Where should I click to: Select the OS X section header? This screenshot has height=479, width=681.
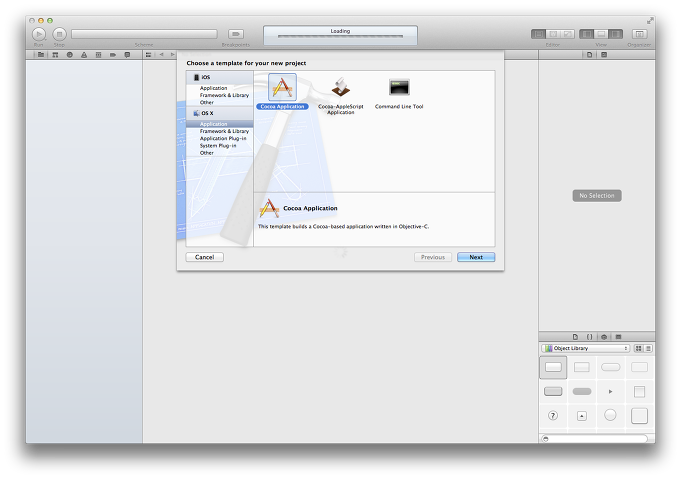coord(220,113)
